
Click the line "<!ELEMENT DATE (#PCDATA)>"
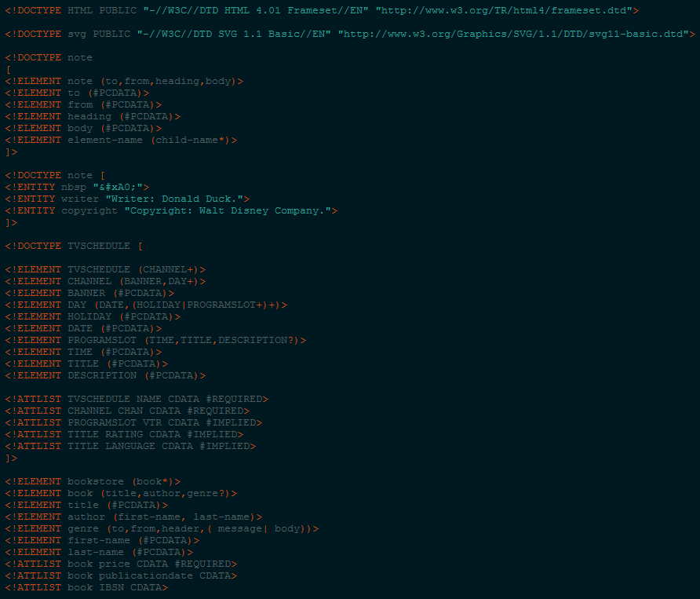[x=83, y=328]
